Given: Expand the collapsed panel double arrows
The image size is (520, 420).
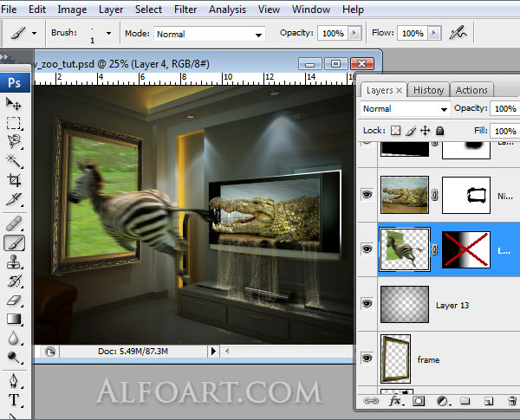Looking at the screenshot, I should pos(4,57).
